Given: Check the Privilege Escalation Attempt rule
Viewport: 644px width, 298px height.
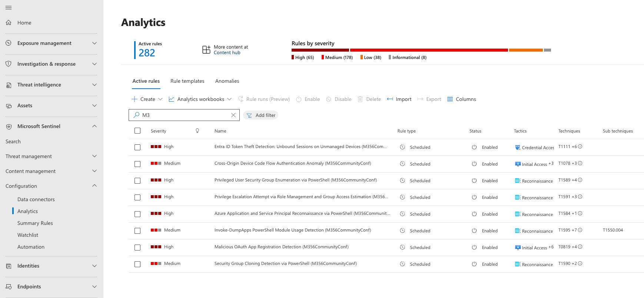Looking at the screenshot, I should click(137, 197).
